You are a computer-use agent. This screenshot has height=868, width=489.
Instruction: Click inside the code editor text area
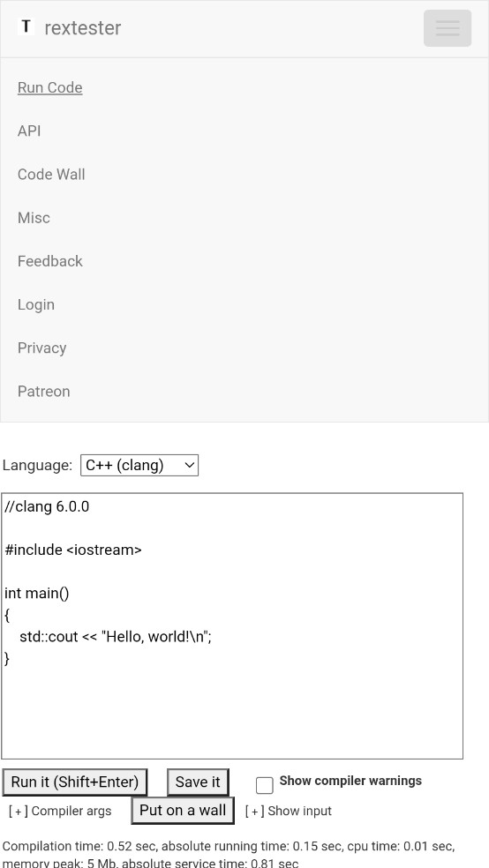tap(232, 626)
